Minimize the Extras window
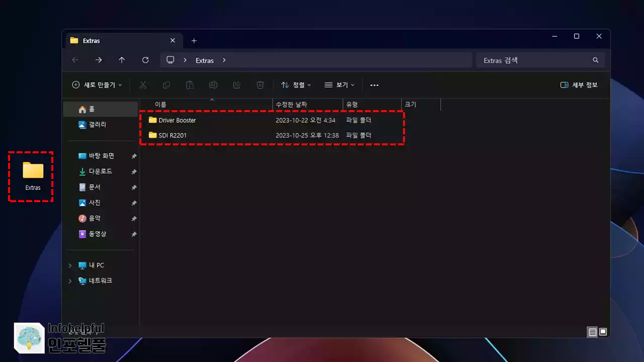 pos(554,36)
